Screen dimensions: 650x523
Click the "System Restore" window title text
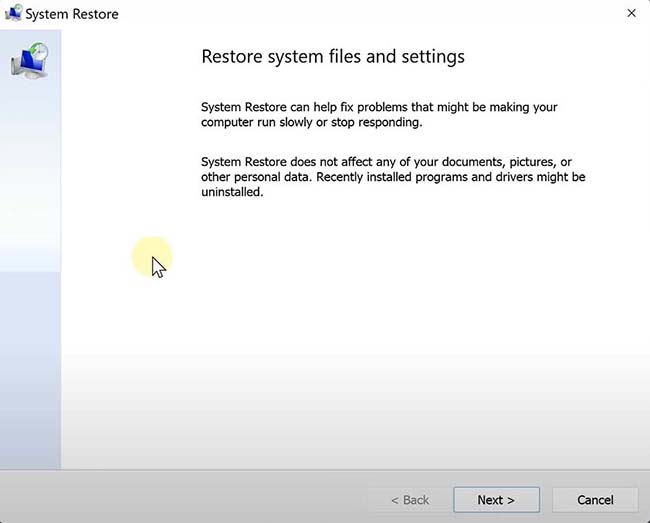(x=72, y=14)
